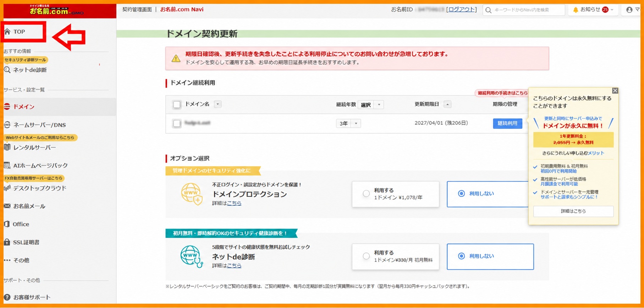
Task: Expand the お知らせ notifications dropdown arrow
Action: pos(612,10)
